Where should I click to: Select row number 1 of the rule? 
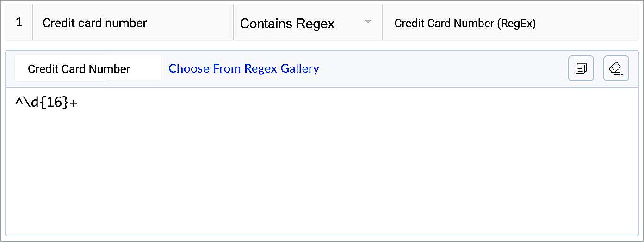click(x=19, y=22)
